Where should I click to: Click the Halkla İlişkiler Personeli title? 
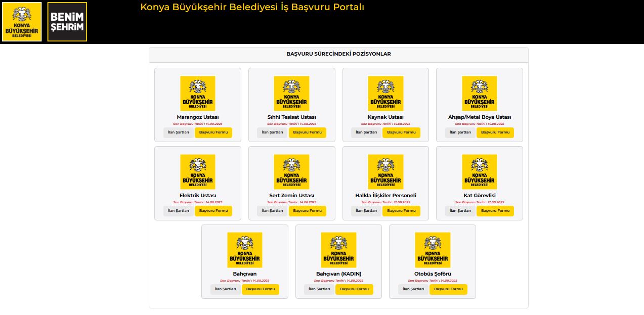(385, 196)
